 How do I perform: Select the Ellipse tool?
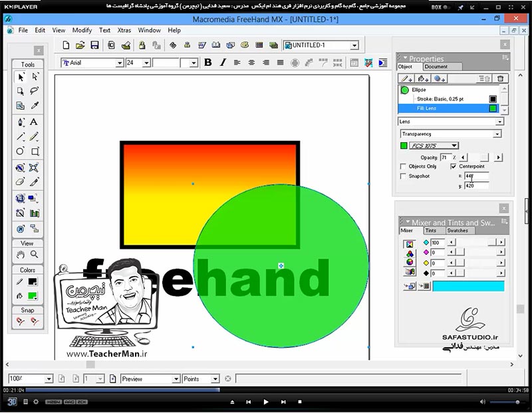21,152
